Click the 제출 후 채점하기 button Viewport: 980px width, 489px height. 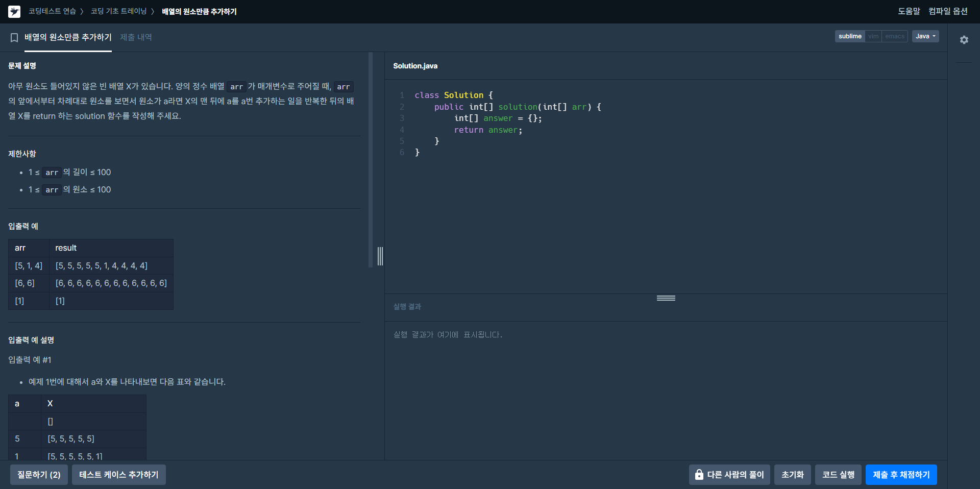tap(901, 475)
